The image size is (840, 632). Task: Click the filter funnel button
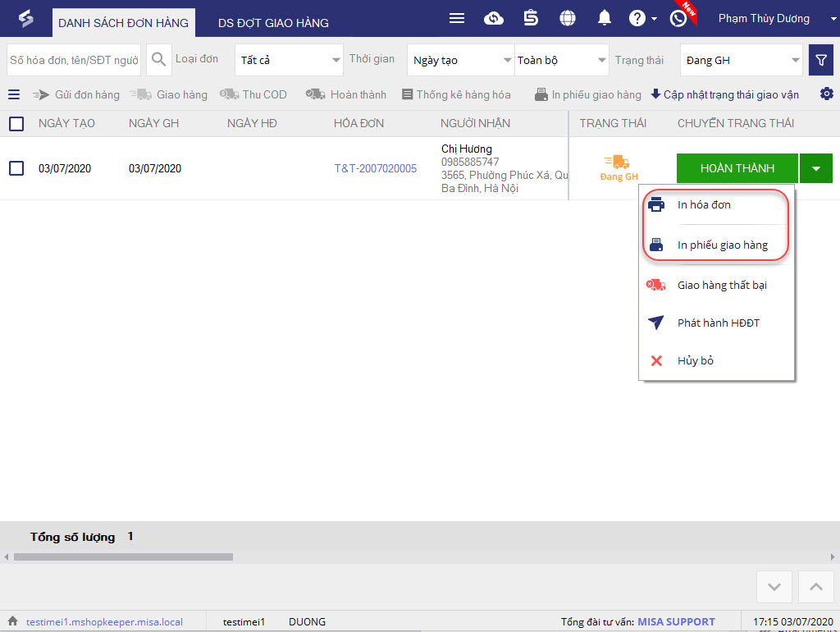[820, 60]
